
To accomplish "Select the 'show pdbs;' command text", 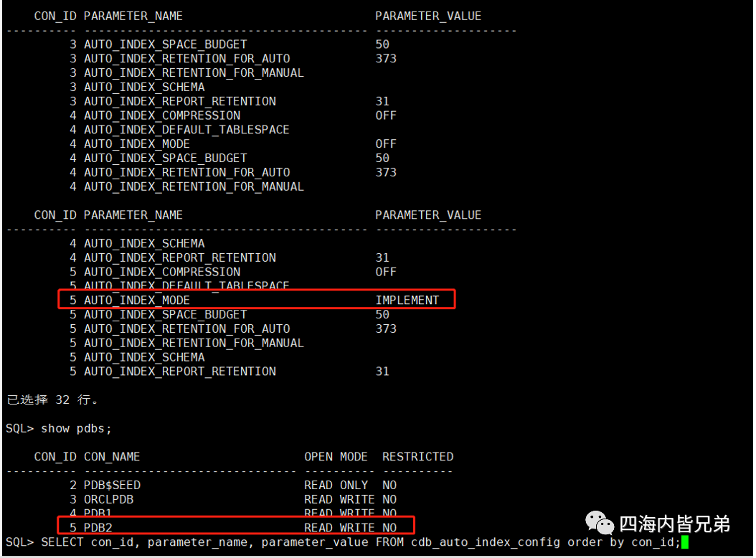I will 76,428.
